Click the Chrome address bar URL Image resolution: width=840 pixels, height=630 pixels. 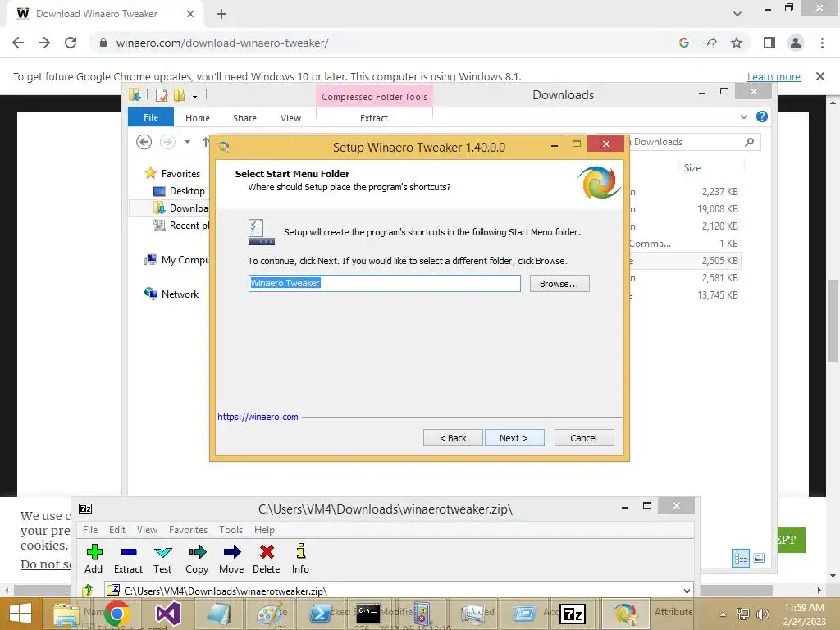pyautogui.click(x=222, y=43)
